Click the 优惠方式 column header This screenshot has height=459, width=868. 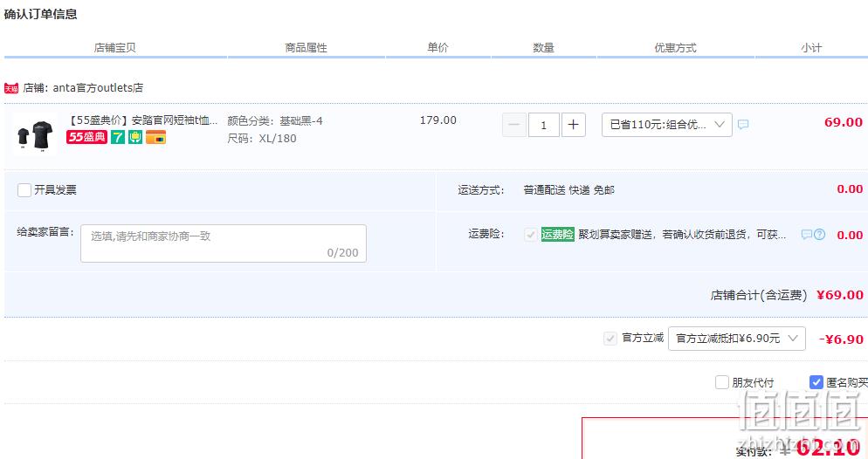point(675,48)
